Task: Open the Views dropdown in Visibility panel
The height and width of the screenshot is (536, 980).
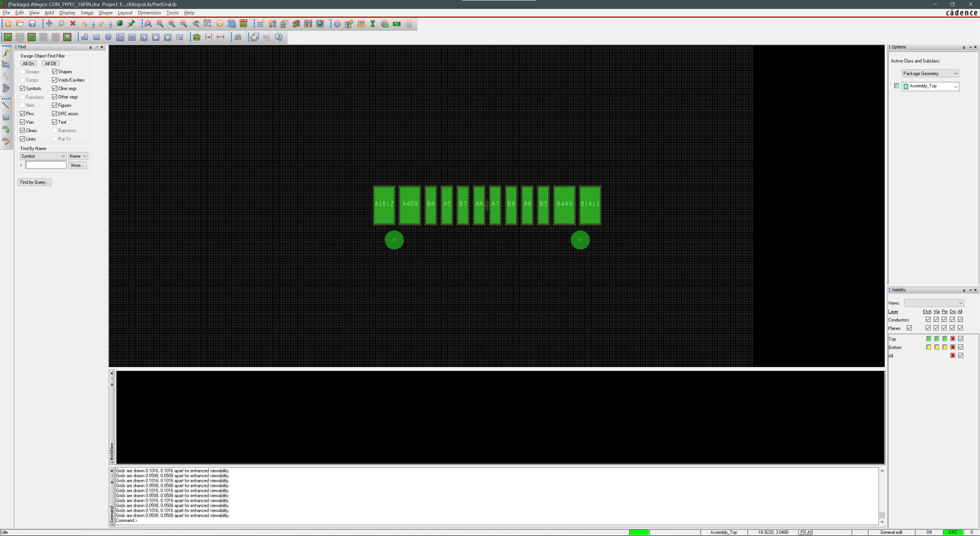Action: pyautogui.click(x=934, y=303)
